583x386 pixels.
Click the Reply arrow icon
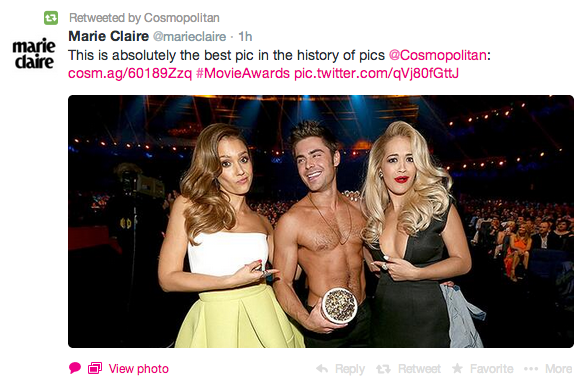click(x=322, y=369)
